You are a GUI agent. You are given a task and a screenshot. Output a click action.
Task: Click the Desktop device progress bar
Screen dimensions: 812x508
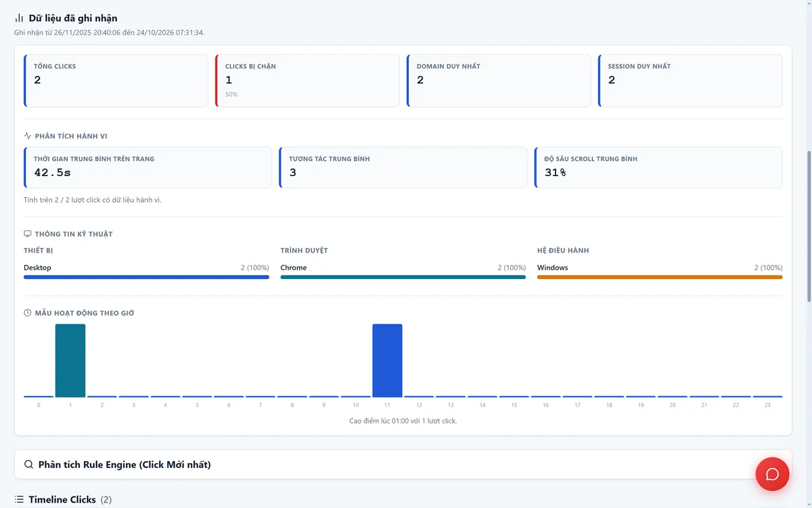click(146, 277)
